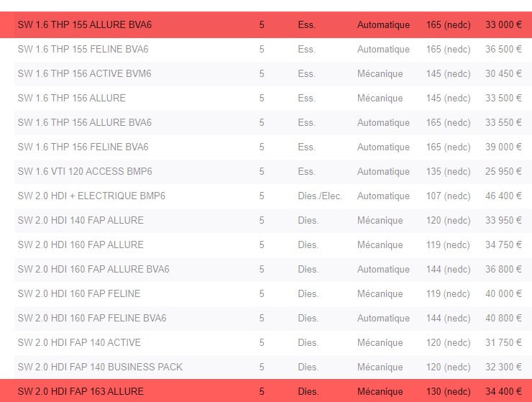Image resolution: width=532 pixels, height=402 pixels.
Task: Click the 107 (nedc) emissions value
Action: pos(448,196)
